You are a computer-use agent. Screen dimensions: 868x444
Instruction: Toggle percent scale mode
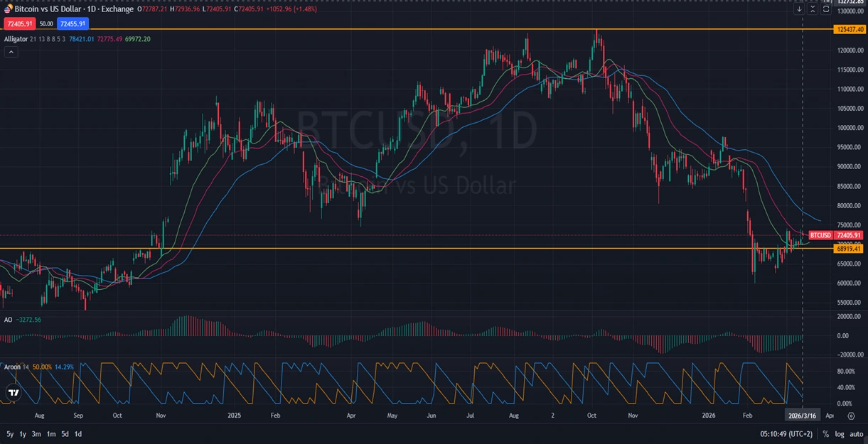(x=825, y=434)
